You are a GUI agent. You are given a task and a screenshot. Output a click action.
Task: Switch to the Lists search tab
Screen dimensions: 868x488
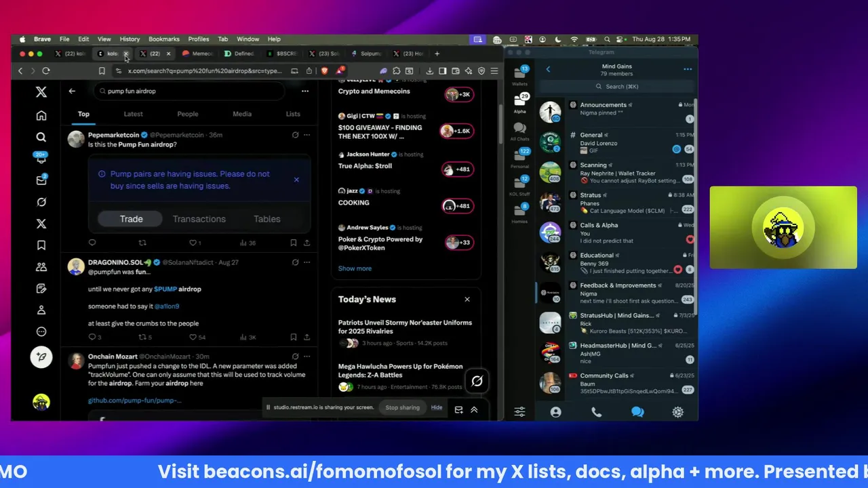pyautogui.click(x=293, y=114)
